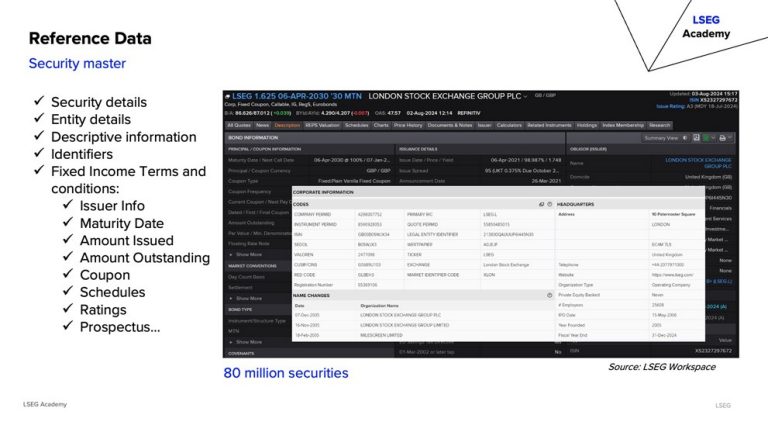768x432 pixels.
Task: Open the Holdings tab
Action: click(587, 125)
